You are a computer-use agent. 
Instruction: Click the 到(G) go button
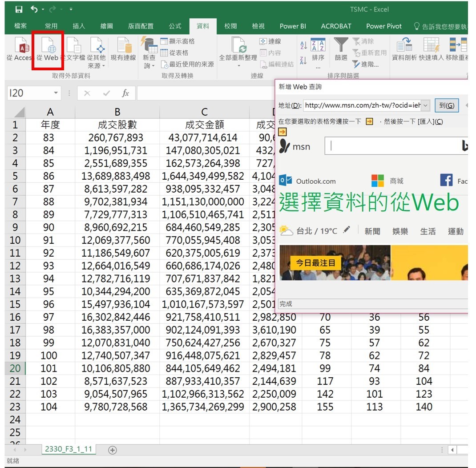pyautogui.click(x=447, y=105)
